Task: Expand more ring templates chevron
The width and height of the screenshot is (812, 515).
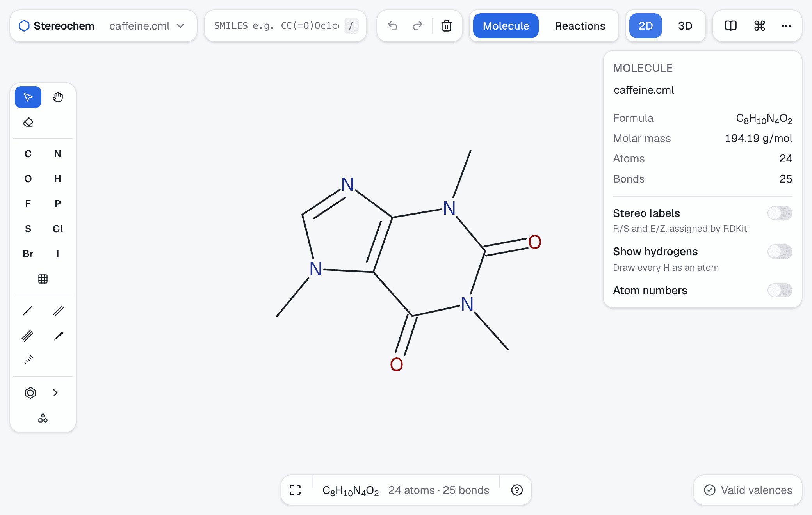Action: point(55,393)
